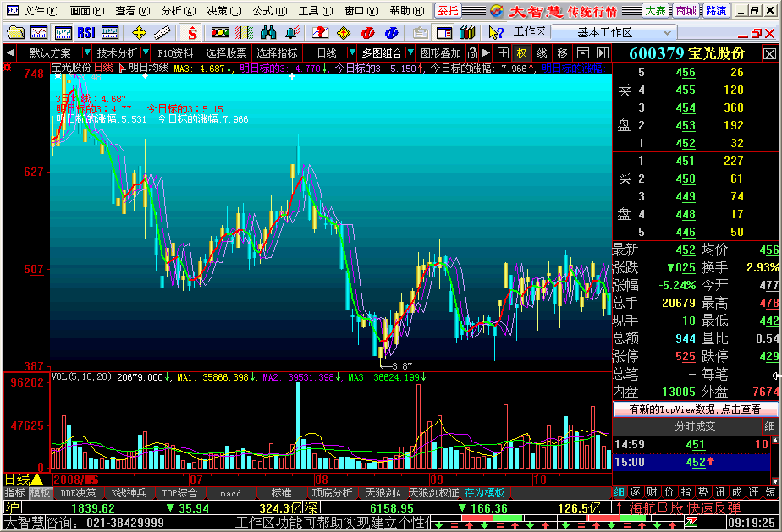The height and width of the screenshot is (532, 782).
Task: Open the 公式(U) menu
Action: coord(270,10)
